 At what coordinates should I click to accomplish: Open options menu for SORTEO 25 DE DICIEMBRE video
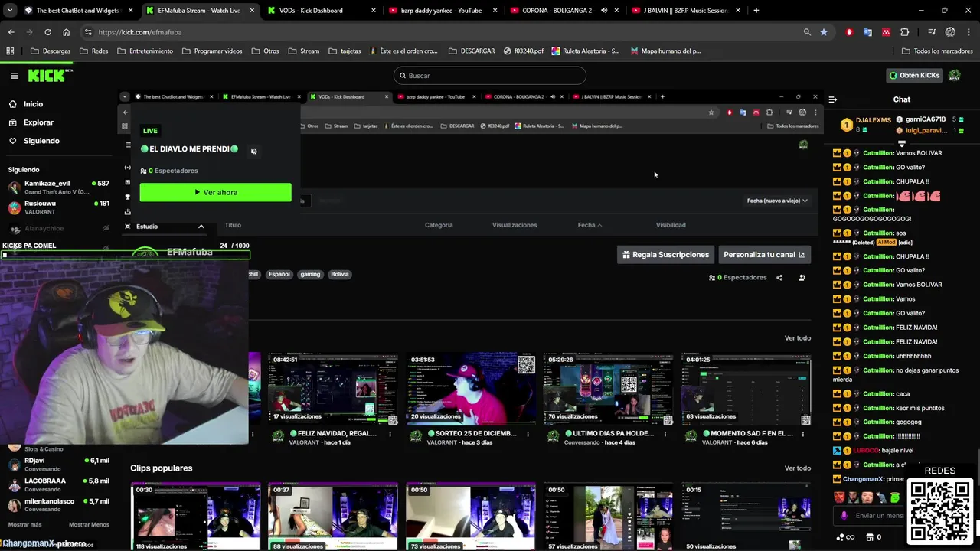pyautogui.click(x=528, y=434)
